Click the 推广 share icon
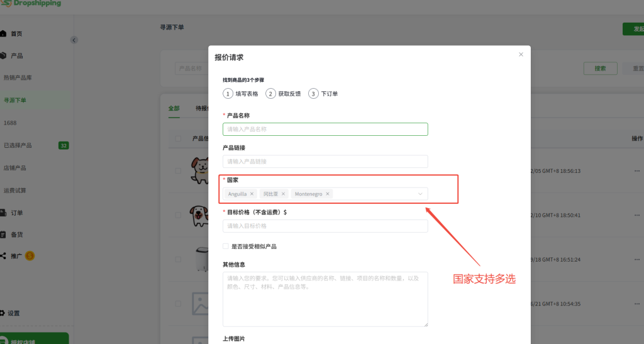Viewport: 644px width, 344px height. point(4,256)
